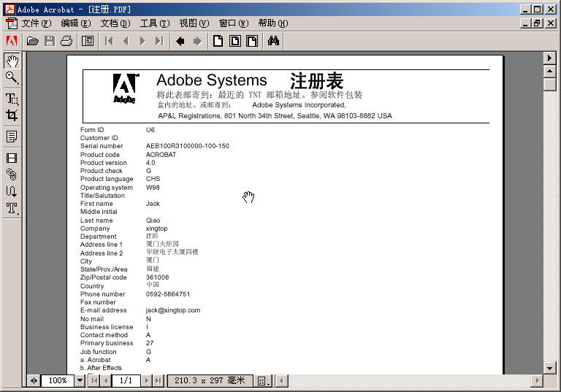This screenshot has height=392, width=561.
Task: Toggle navigation pane splitter button in status bar
Action: 34,380
